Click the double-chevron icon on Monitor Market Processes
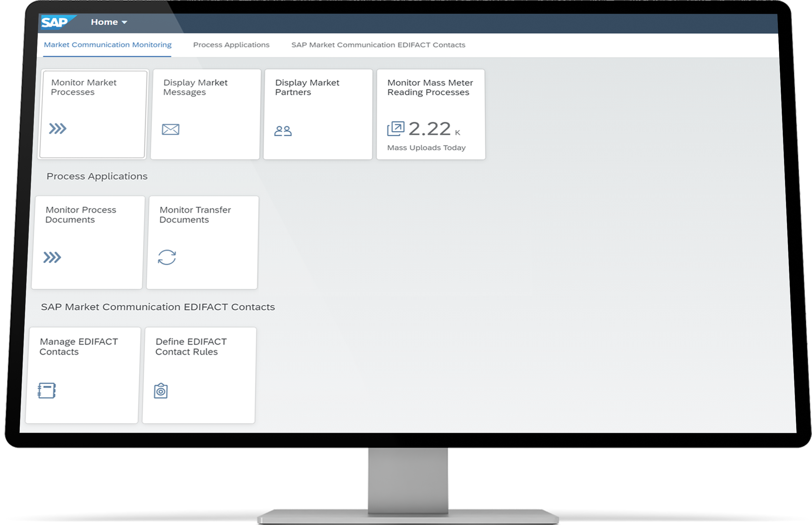The height and width of the screenshot is (525, 812). point(57,129)
